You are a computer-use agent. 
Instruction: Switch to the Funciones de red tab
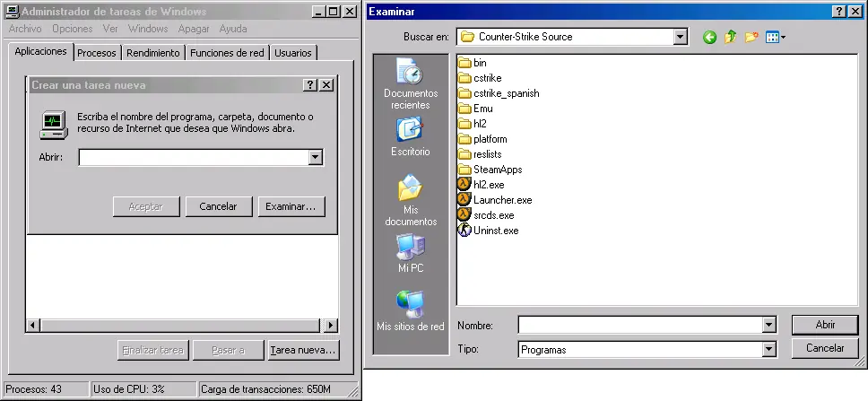tap(227, 53)
